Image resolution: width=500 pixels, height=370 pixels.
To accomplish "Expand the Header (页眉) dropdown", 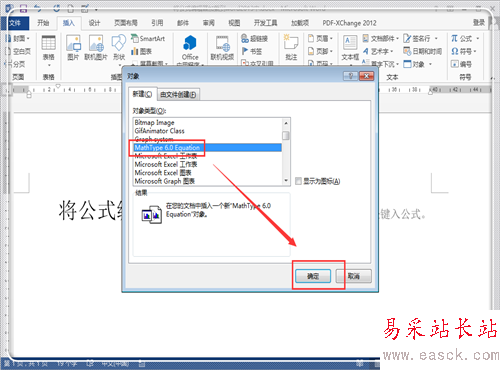I will [x=331, y=39].
